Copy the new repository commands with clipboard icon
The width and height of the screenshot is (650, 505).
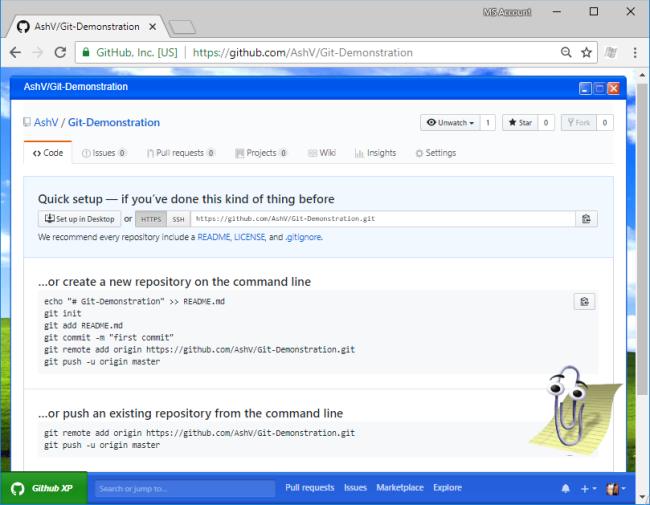(x=585, y=301)
